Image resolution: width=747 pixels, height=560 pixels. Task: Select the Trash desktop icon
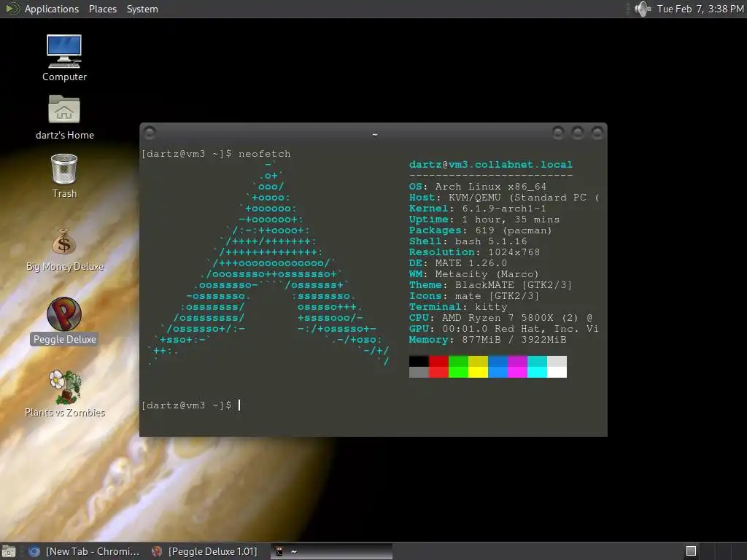click(64, 176)
